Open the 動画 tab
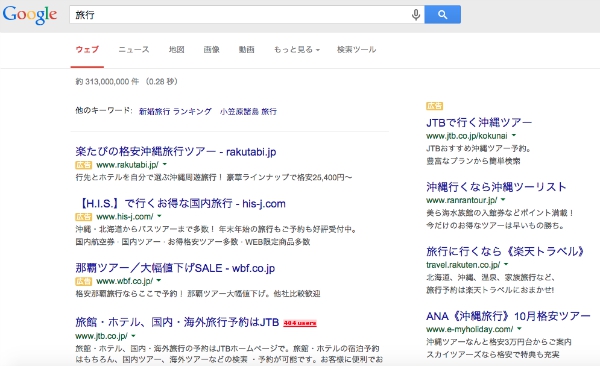 point(246,49)
